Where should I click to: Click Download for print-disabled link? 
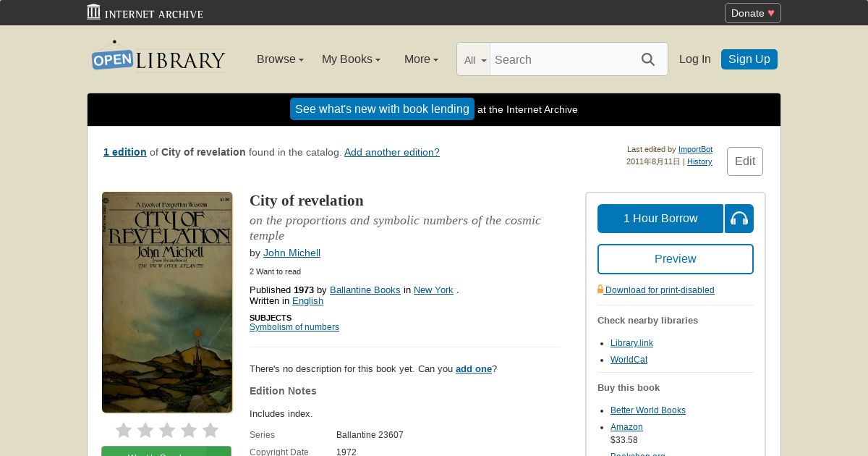pyautogui.click(x=660, y=290)
